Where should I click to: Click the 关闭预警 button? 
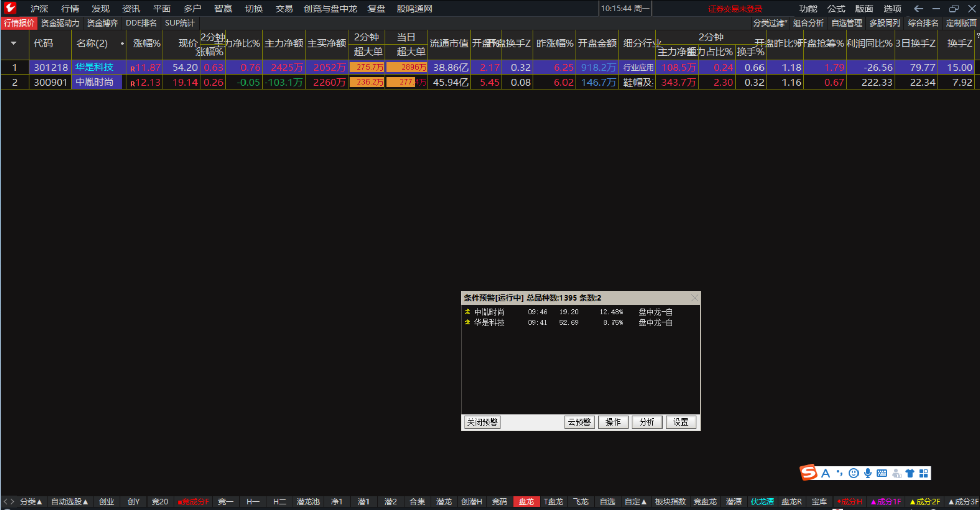(482, 422)
